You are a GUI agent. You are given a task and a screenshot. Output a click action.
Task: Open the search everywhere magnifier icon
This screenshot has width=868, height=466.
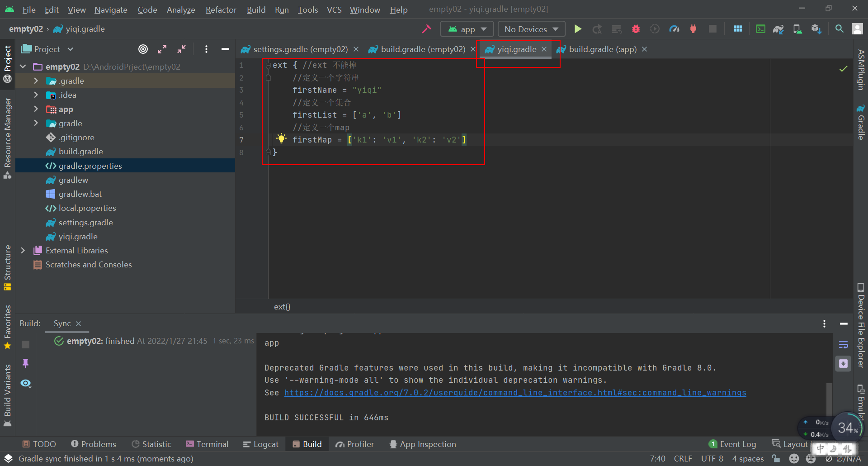click(840, 29)
